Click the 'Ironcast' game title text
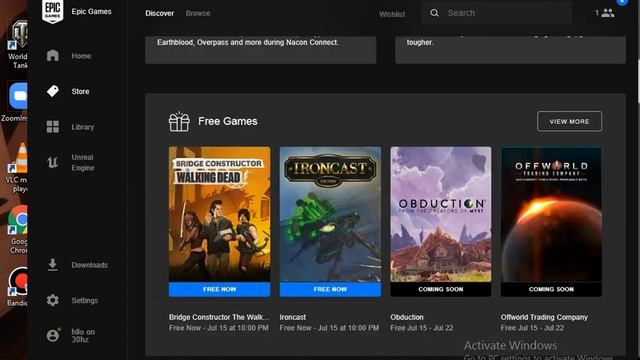 click(293, 317)
